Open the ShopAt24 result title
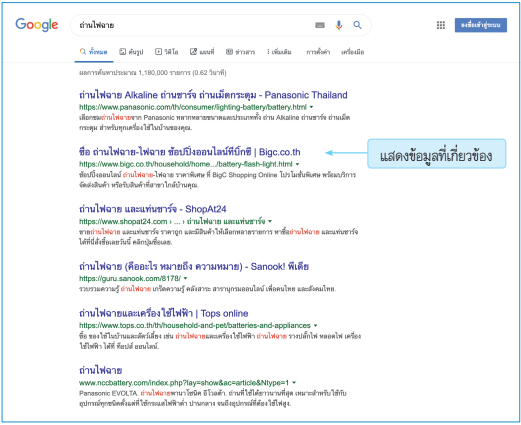The width and height of the screenshot is (521, 425). click(x=152, y=209)
